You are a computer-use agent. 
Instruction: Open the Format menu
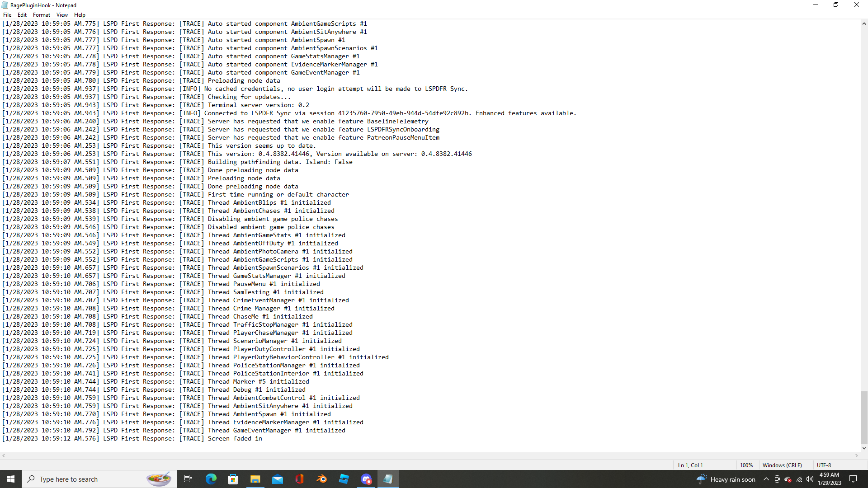41,15
